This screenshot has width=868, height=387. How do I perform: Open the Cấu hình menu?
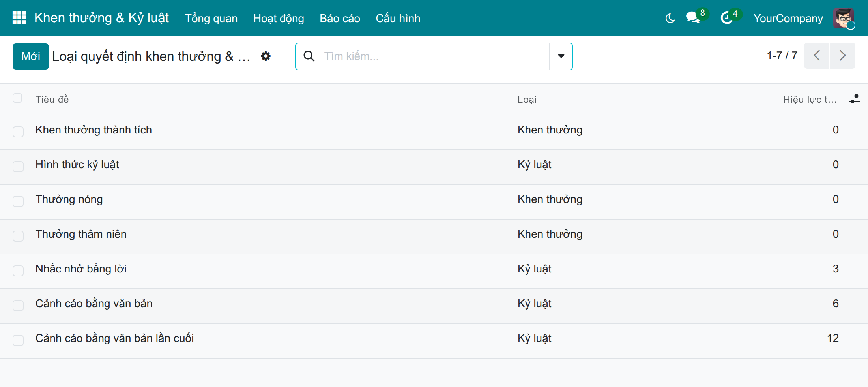pos(398,18)
